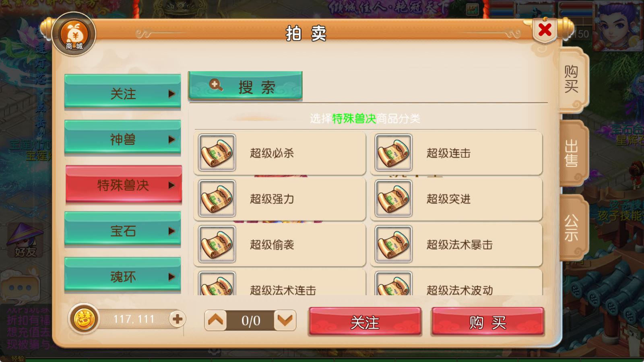Image resolution: width=644 pixels, height=362 pixels.
Task: Go to next page with down arrow
Action: (x=285, y=320)
